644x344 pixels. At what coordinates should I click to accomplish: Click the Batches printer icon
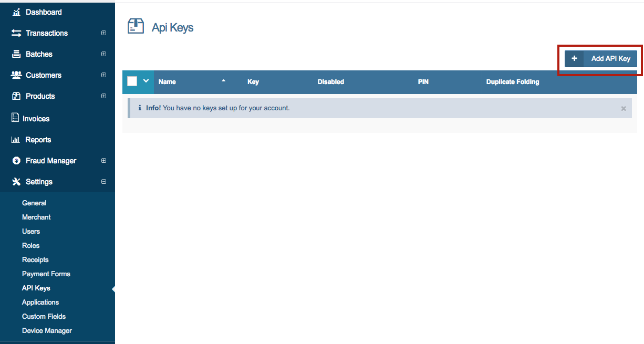16,54
